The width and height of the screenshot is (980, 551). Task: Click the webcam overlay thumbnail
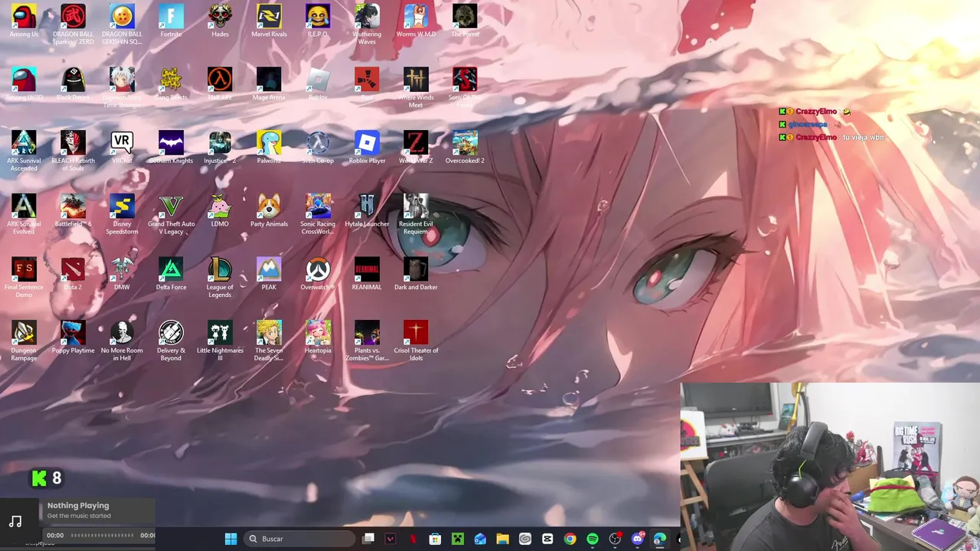coord(830,466)
